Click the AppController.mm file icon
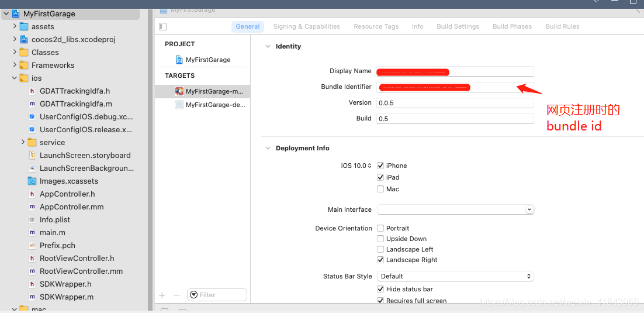The image size is (644, 313). pos(32,207)
